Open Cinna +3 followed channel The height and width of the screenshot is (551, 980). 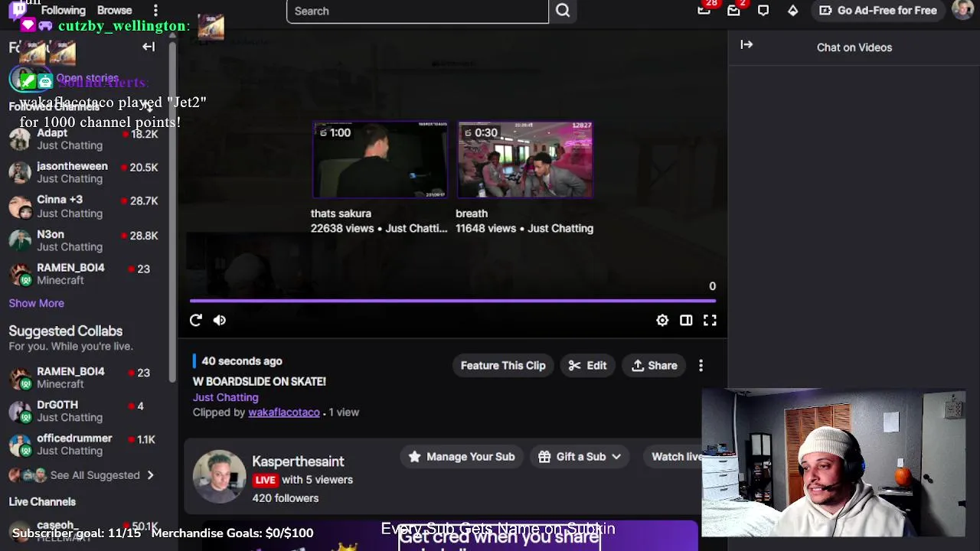click(84, 206)
